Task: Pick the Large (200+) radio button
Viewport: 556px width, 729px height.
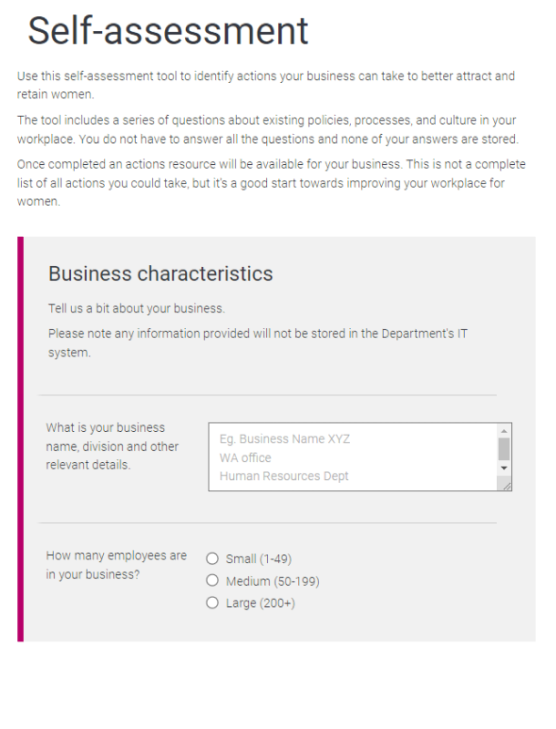Action: click(x=212, y=603)
